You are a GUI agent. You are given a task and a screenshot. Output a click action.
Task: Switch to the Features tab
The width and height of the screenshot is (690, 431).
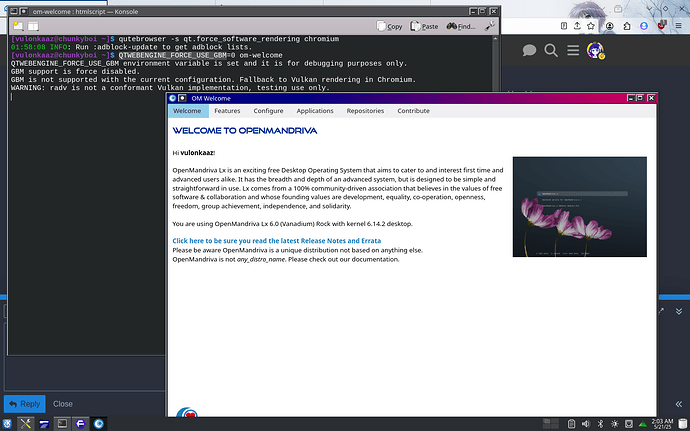pyautogui.click(x=227, y=111)
